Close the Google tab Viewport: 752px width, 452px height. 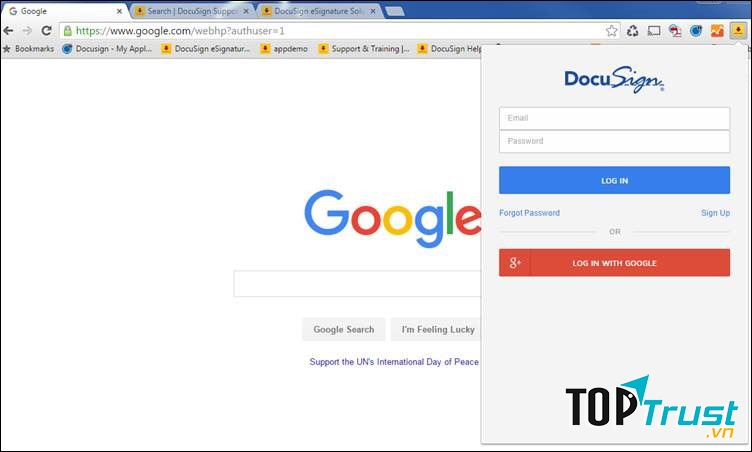(x=119, y=11)
